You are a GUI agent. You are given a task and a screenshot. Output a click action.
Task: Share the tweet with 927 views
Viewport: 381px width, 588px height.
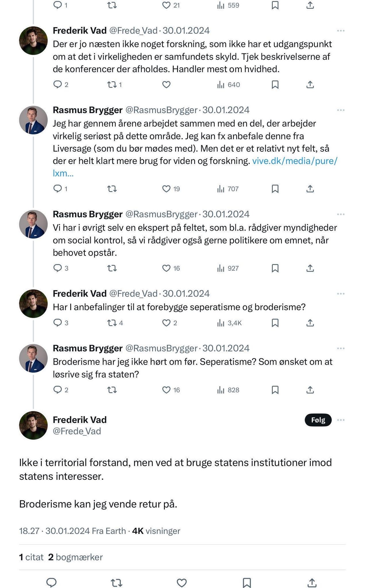tap(310, 268)
